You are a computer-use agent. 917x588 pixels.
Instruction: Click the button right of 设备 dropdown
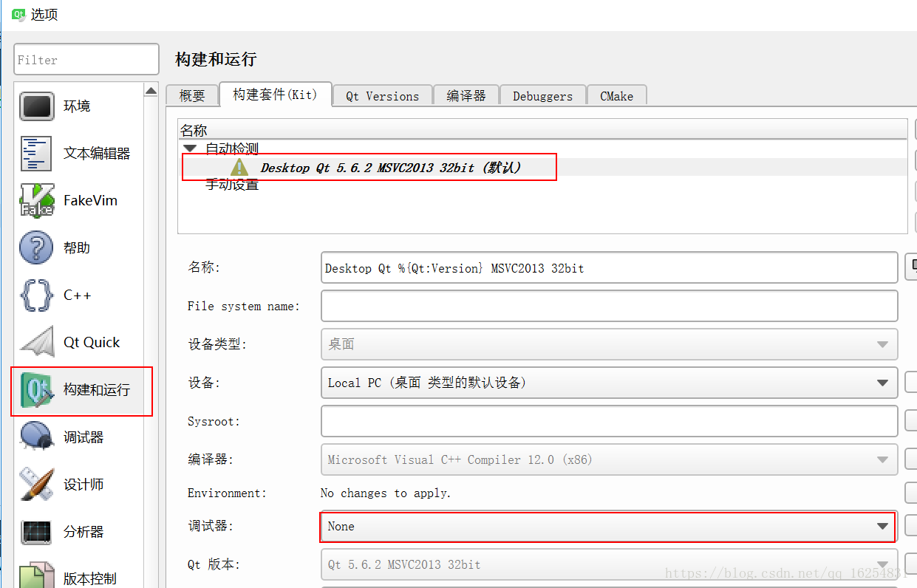(911, 383)
